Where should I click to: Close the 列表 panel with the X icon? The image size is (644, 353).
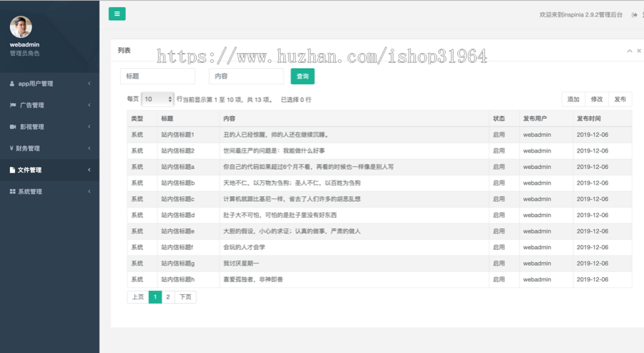click(x=639, y=51)
